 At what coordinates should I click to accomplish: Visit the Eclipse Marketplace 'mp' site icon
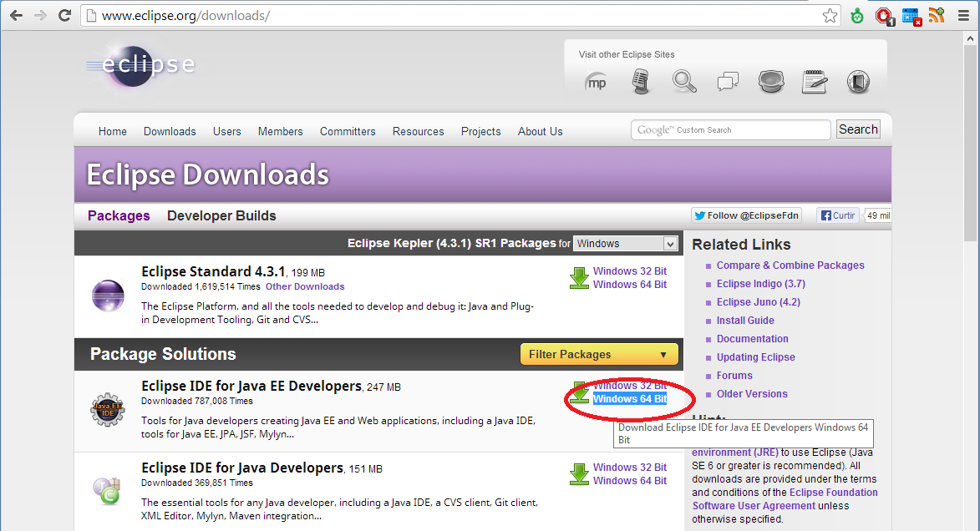(597, 82)
